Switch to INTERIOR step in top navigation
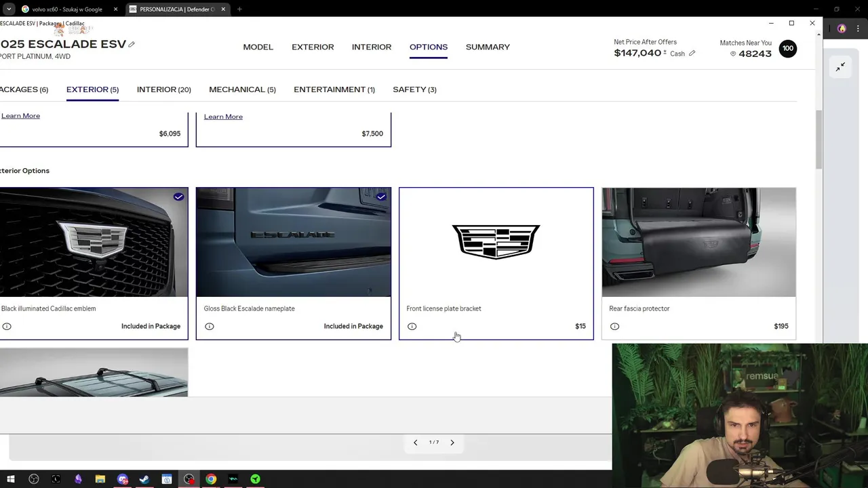 (x=372, y=47)
